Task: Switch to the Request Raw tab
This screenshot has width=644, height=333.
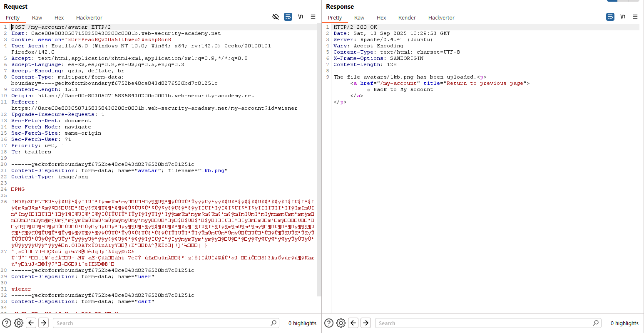Action: 37,18
